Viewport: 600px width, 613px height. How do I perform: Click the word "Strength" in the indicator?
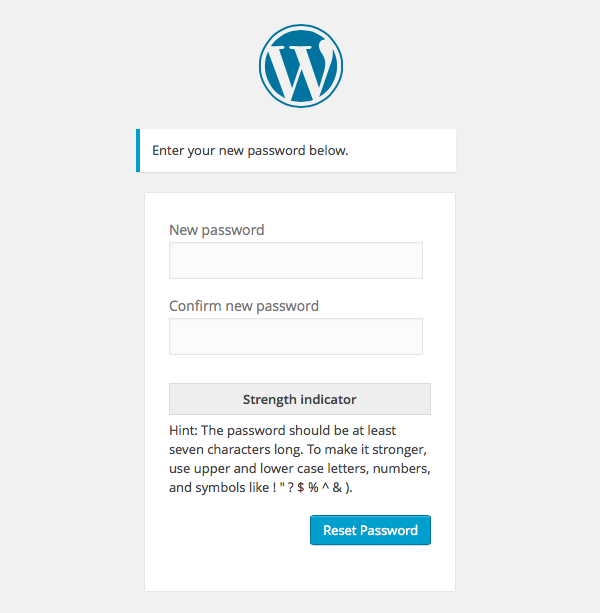pos(271,399)
